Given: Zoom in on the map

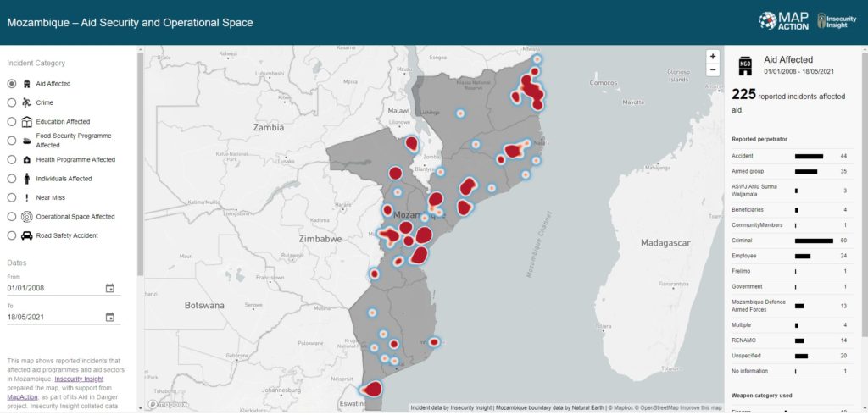Looking at the screenshot, I should click(x=713, y=56).
